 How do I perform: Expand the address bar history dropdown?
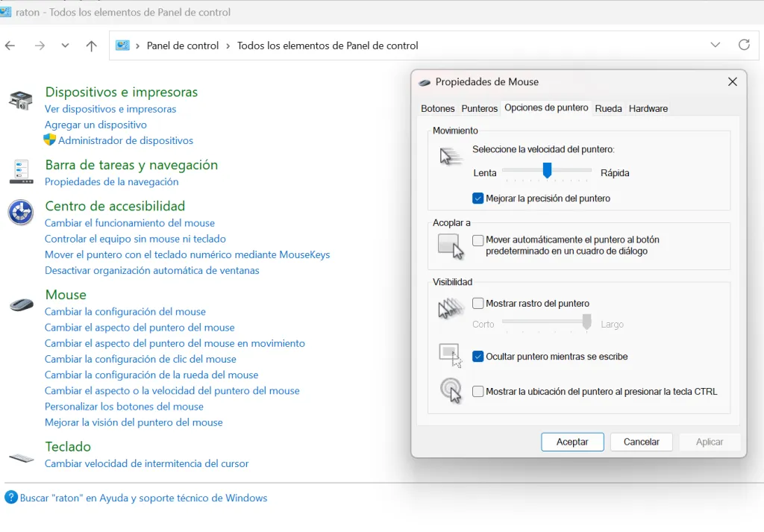tap(715, 45)
